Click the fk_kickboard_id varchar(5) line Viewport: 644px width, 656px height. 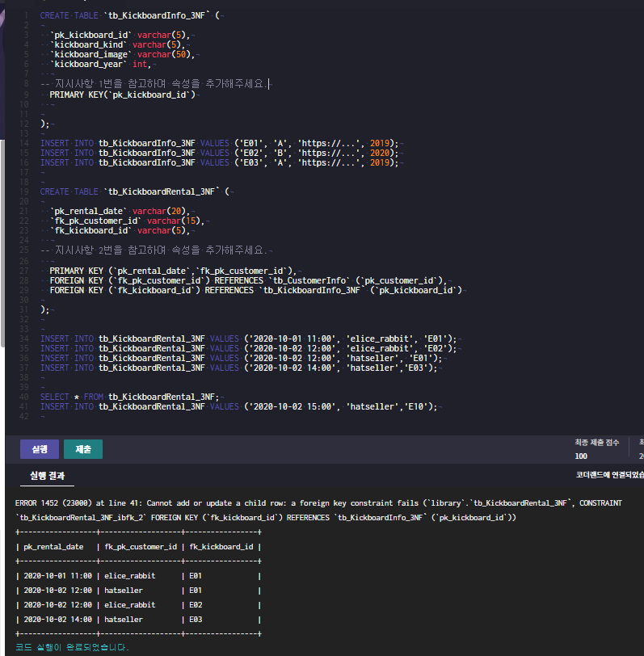120,230
